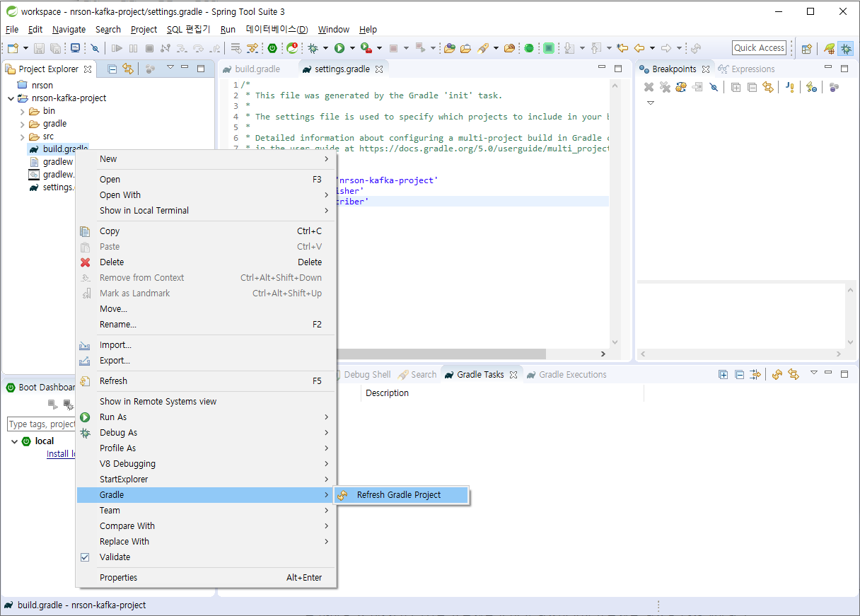This screenshot has width=860, height=616.
Task: Switch to the Spring perspective leaf icon
Action: point(830,48)
